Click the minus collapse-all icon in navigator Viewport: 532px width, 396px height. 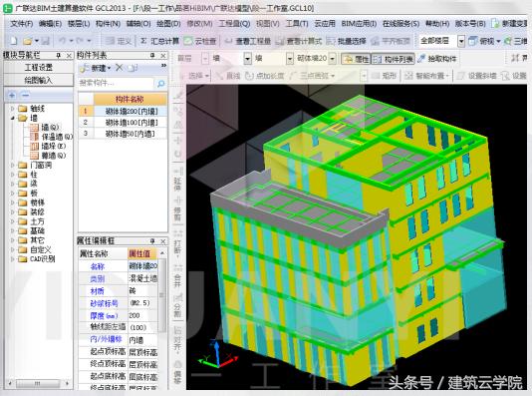click(26, 95)
